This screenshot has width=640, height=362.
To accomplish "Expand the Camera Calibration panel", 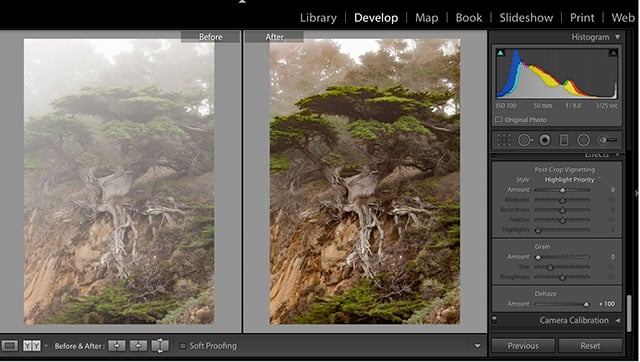I will tap(618, 321).
